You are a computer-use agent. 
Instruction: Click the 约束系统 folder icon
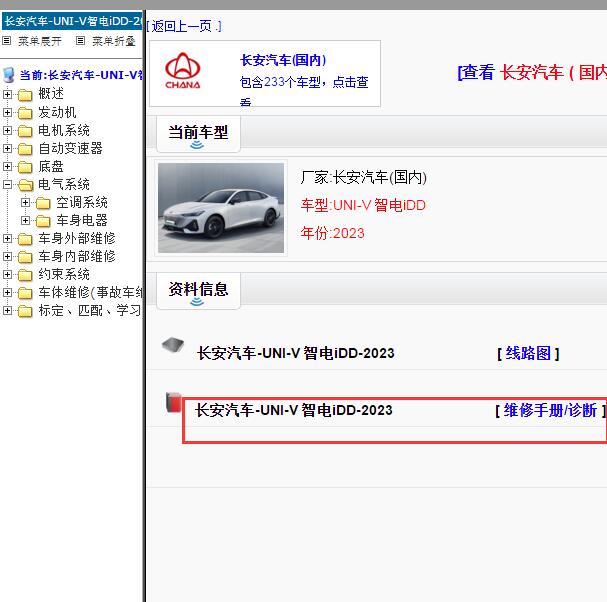click(25, 275)
